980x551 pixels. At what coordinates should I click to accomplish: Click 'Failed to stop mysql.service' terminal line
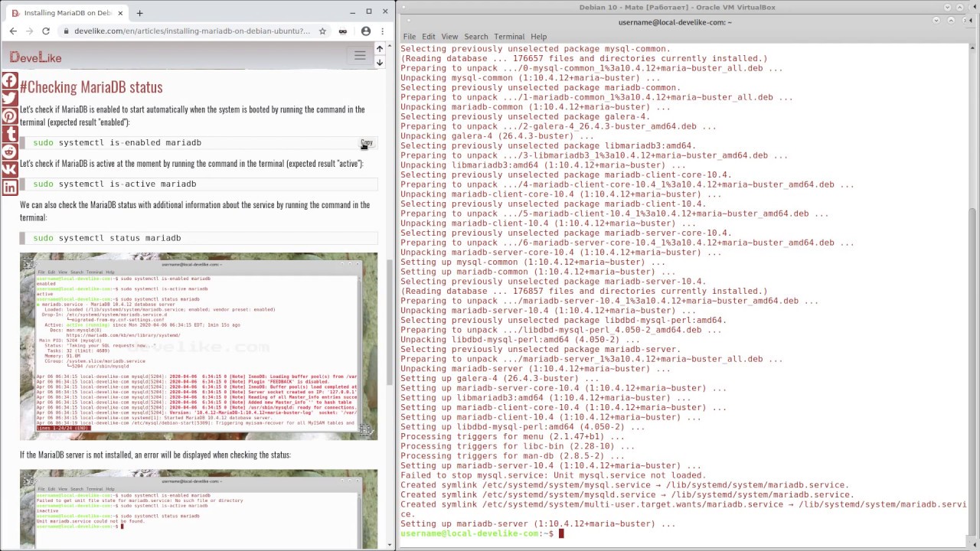pos(553,475)
